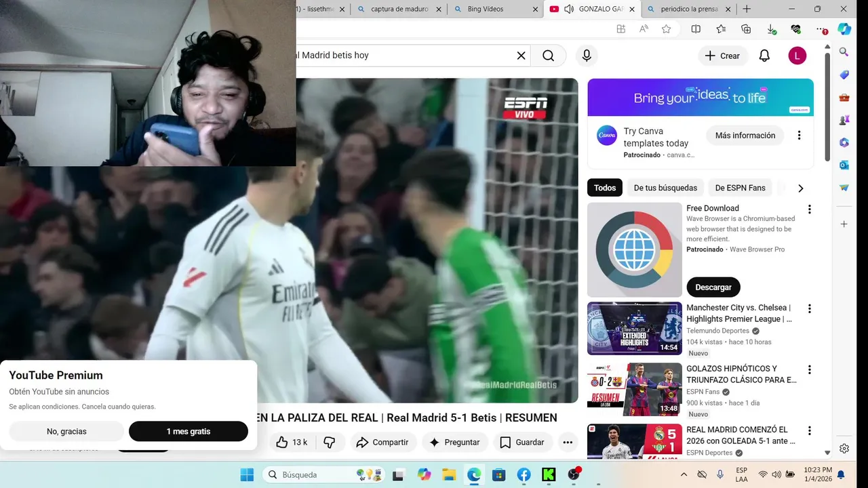This screenshot has height=488, width=868.
Task: Open the account avatar L menu
Action: pos(797,56)
